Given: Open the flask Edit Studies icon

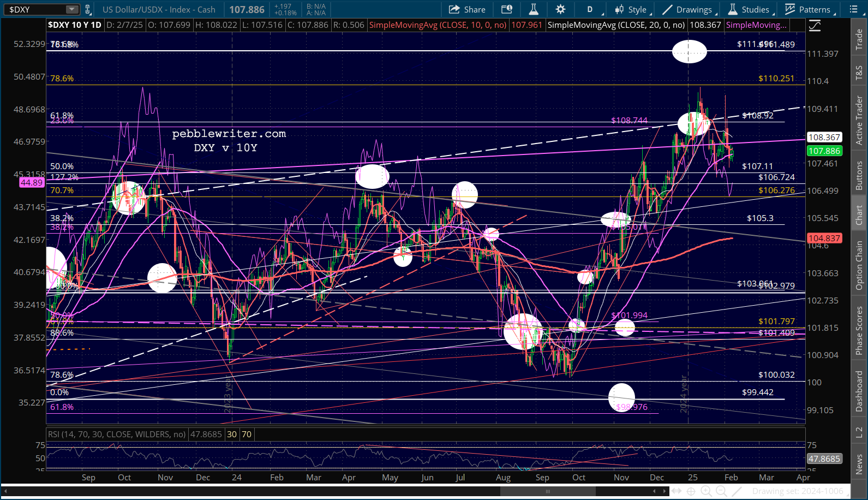Looking at the screenshot, I should pos(534,9).
